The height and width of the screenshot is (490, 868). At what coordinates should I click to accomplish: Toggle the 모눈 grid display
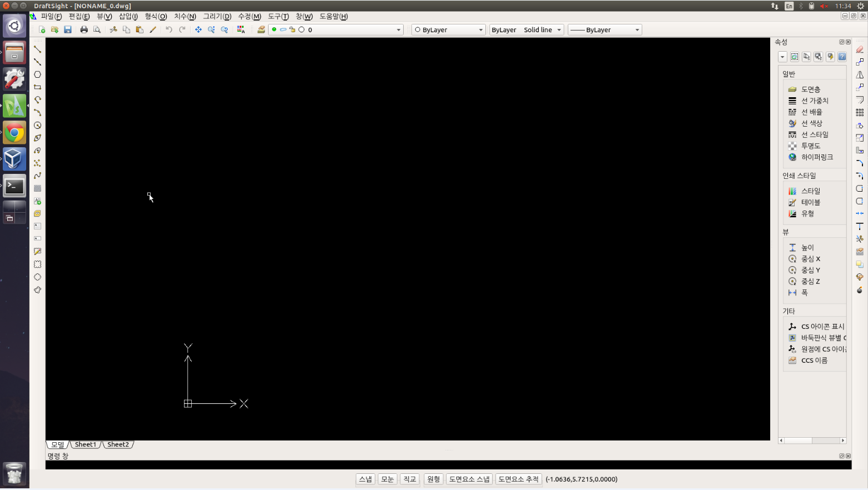388,479
